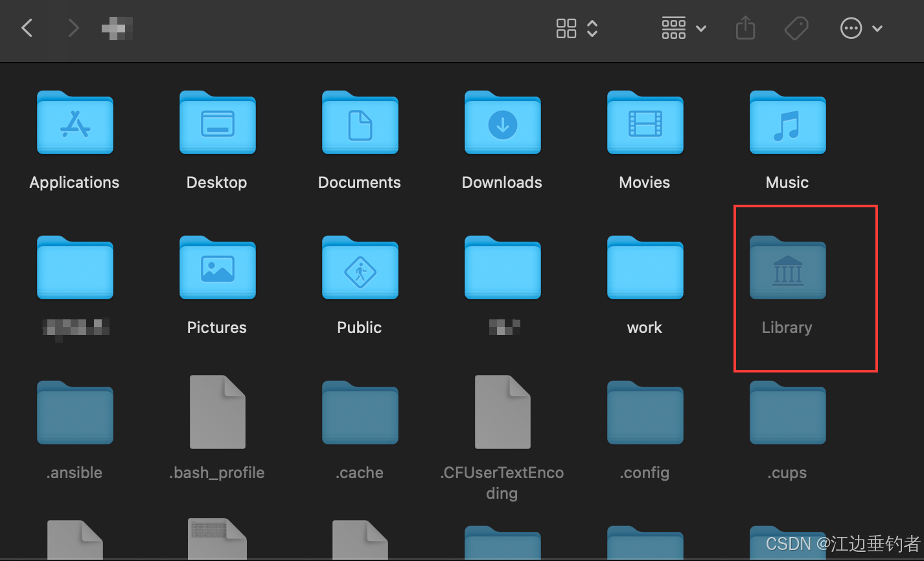Click the work label text
924x561 pixels.
coord(645,328)
